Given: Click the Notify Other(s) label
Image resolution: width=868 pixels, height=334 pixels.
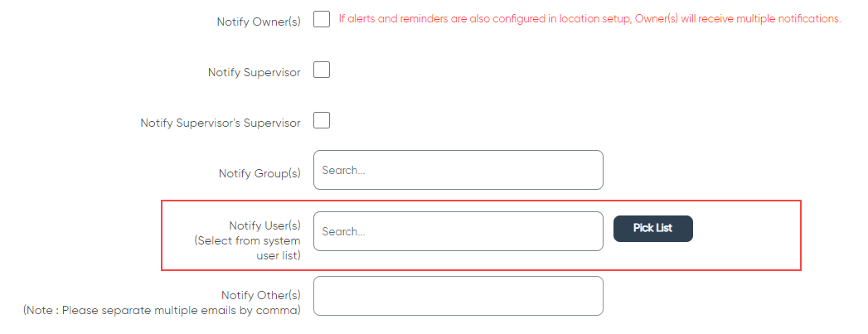Looking at the screenshot, I should click(261, 295).
